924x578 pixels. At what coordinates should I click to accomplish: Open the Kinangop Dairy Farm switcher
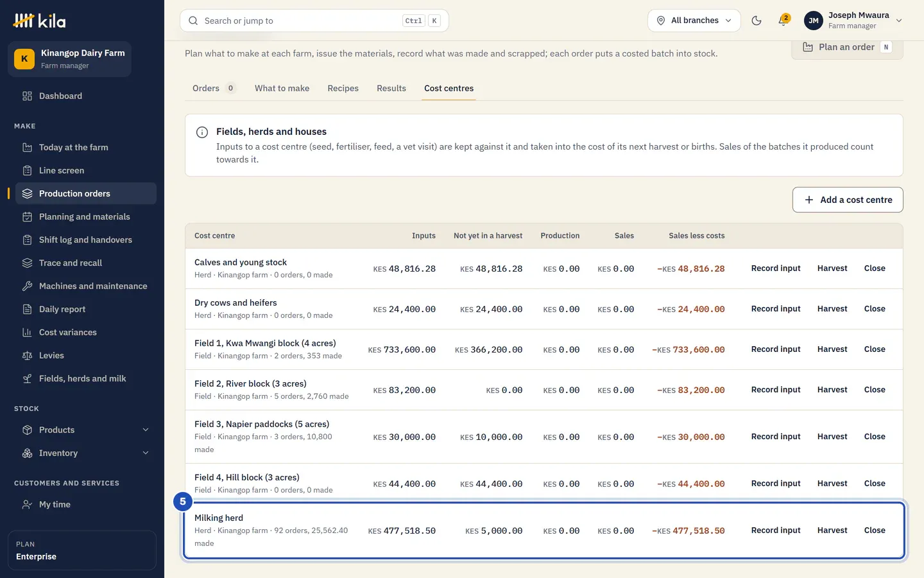click(x=69, y=59)
